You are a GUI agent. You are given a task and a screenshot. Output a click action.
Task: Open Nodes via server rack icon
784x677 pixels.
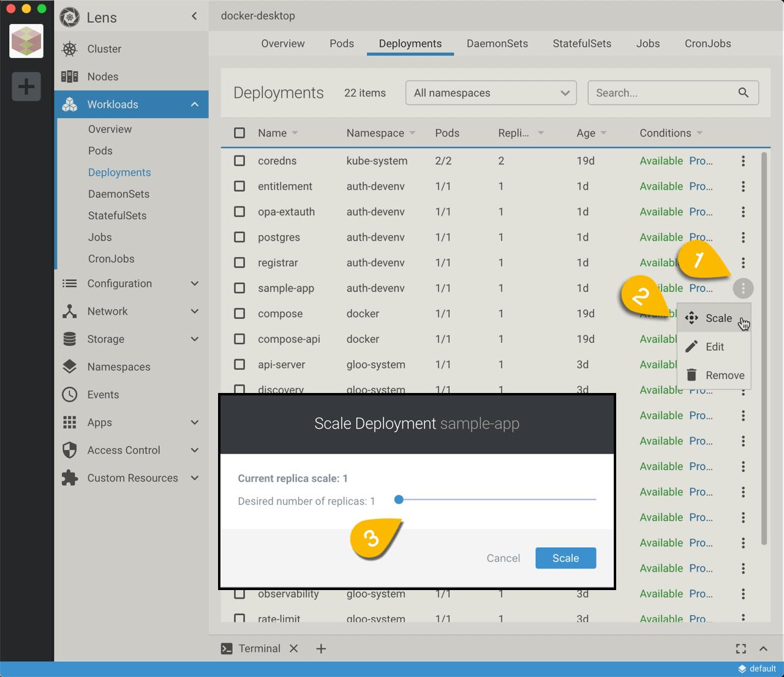click(70, 77)
